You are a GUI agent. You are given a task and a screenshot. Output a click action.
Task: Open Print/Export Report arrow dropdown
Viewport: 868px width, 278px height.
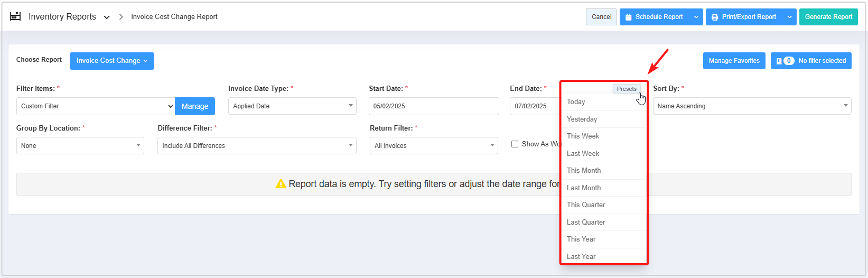pyautogui.click(x=790, y=17)
